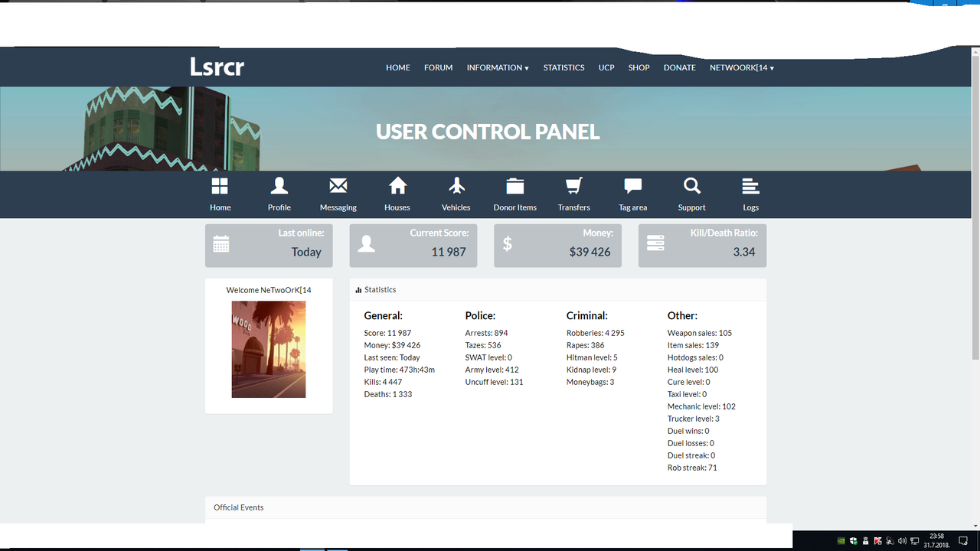
Task: Open the Home section grid icon
Action: [x=220, y=186]
